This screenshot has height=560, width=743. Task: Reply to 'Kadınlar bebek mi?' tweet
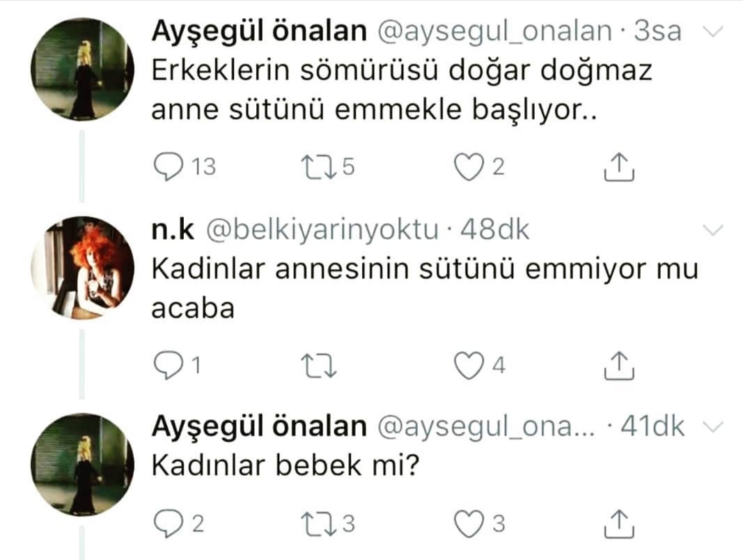pyautogui.click(x=169, y=524)
